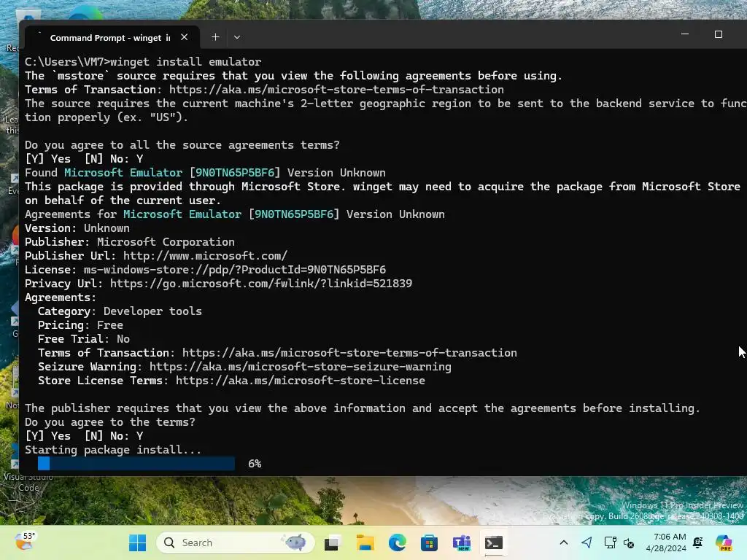Click the search highlights fish icon

coord(295,542)
